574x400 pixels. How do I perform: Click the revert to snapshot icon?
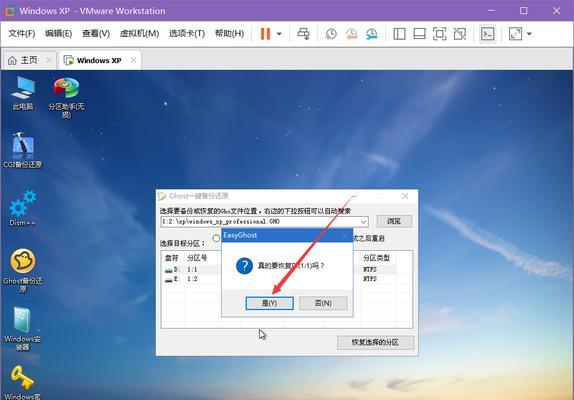click(351, 34)
